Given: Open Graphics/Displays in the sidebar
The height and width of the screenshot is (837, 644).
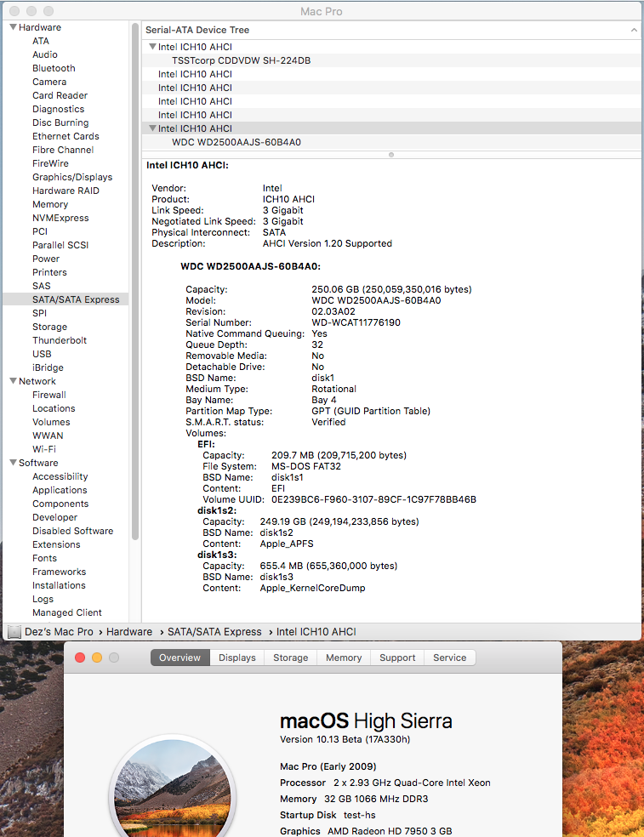Looking at the screenshot, I should (x=72, y=177).
